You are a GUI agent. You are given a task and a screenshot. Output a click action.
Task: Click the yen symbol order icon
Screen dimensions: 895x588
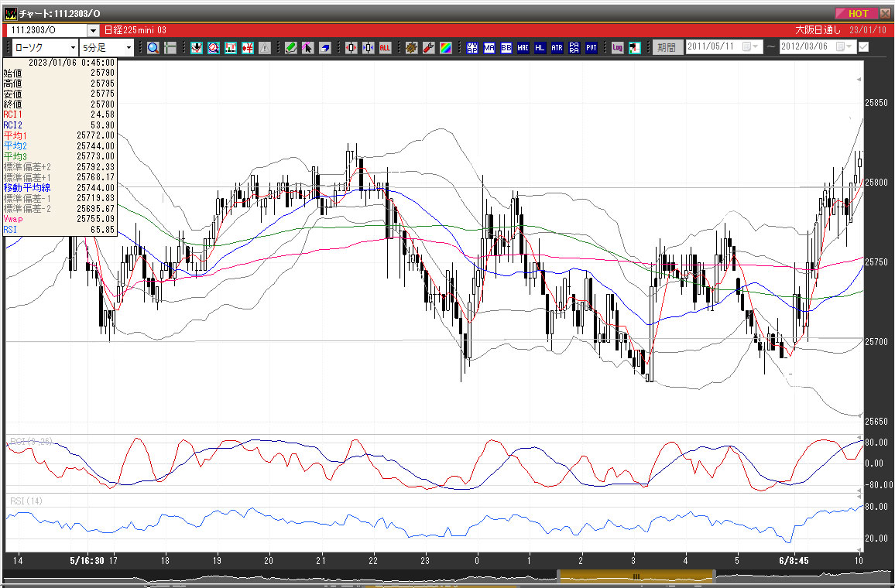(x=248, y=48)
